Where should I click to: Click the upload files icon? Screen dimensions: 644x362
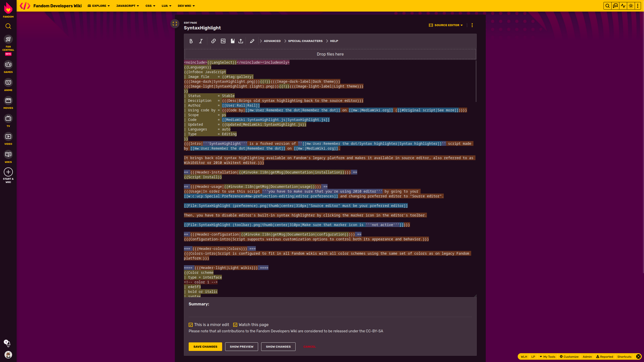pyautogui.click(x=240, y=41)
